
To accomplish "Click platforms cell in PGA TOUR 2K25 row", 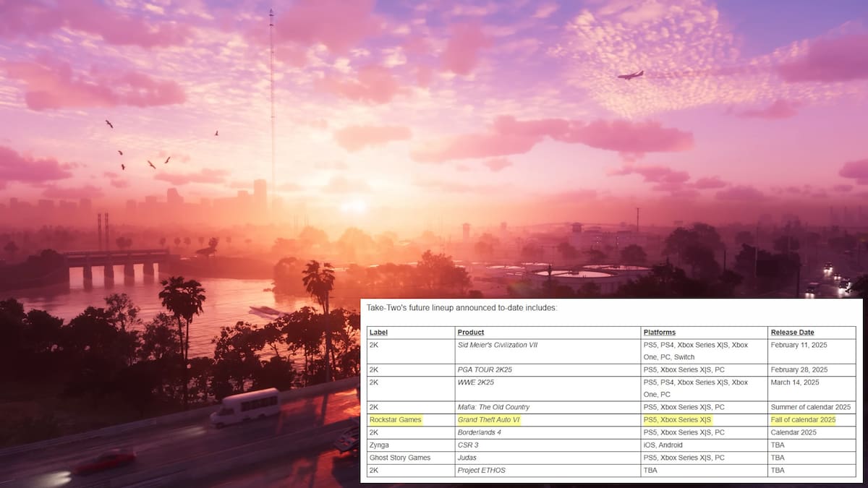I will (x=684, y=369).
